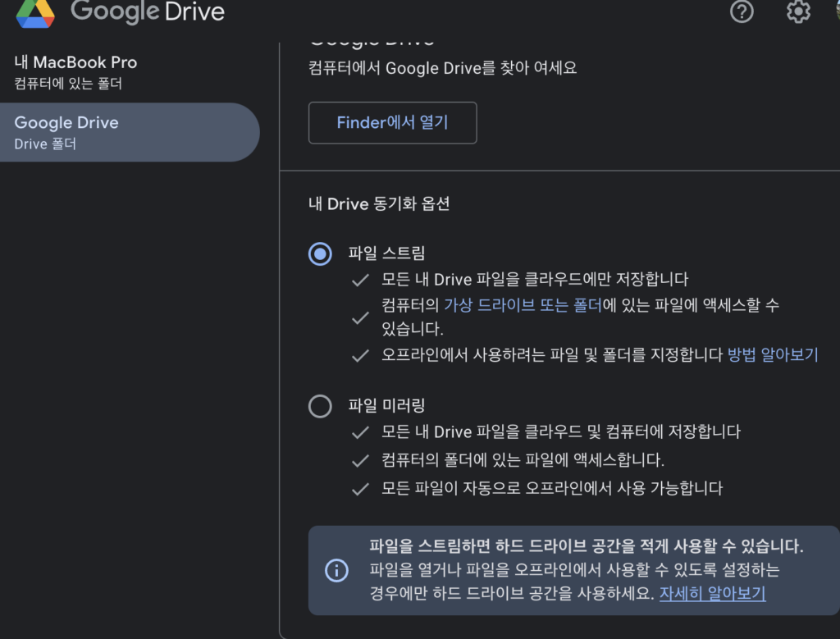This screenshot has height=639, width=840.
Task: Click checkmark beside 클라우드에만 저장합니다
Action: pos(360,280)
